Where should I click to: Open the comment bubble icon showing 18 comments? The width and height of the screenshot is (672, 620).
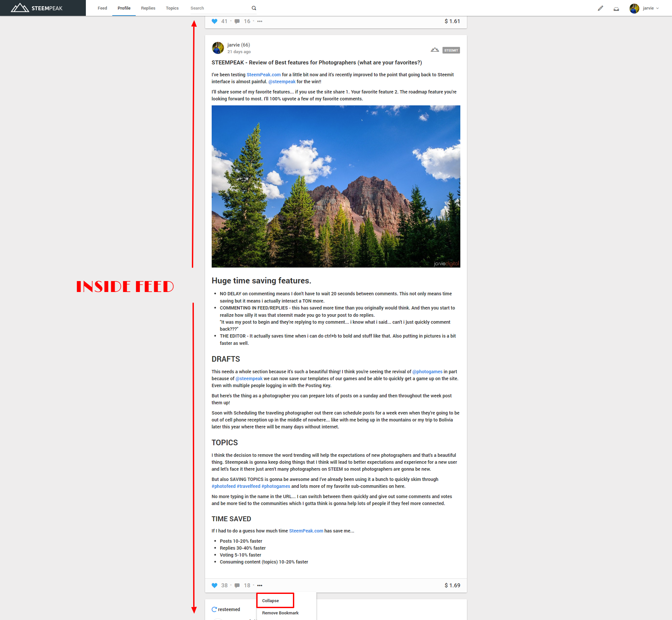[x=237, y=585]
